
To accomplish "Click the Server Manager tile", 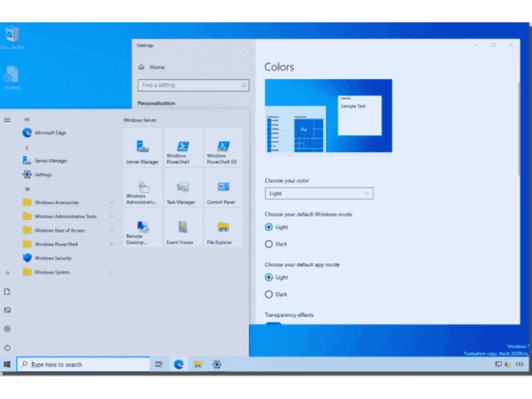I will point(142,148).
